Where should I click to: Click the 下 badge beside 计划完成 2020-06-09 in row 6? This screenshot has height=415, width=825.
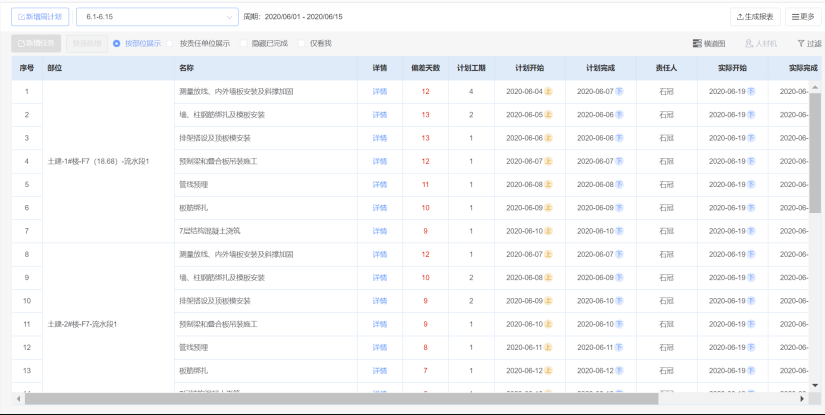[619, 208]
